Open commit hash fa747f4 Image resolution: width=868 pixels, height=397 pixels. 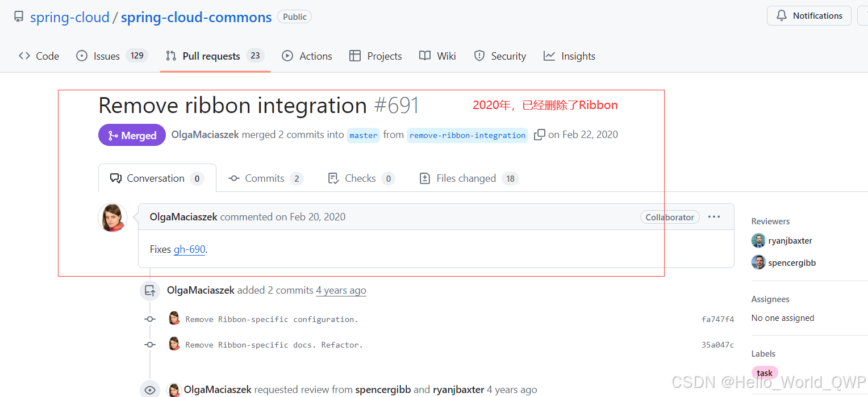click(717, 319)
